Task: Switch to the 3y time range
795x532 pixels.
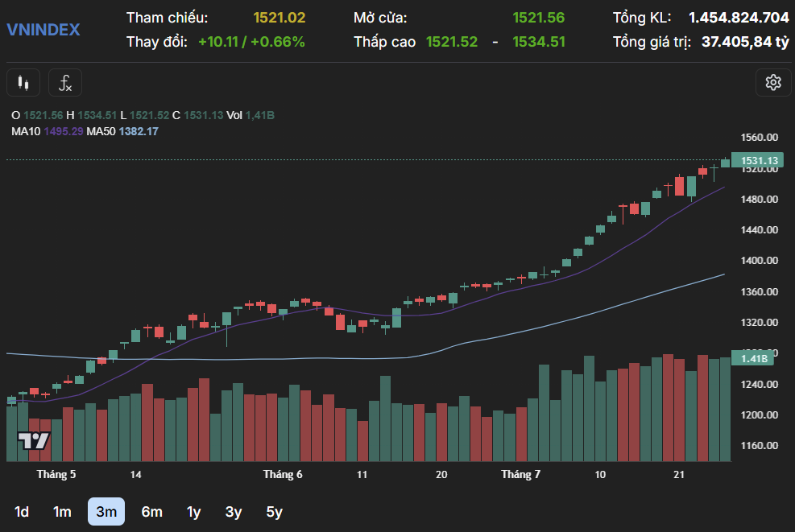Action: 234,512
